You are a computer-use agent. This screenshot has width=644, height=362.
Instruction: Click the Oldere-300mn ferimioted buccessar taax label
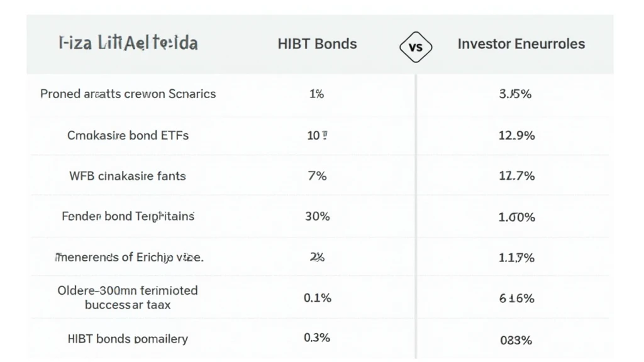[128, 297]
